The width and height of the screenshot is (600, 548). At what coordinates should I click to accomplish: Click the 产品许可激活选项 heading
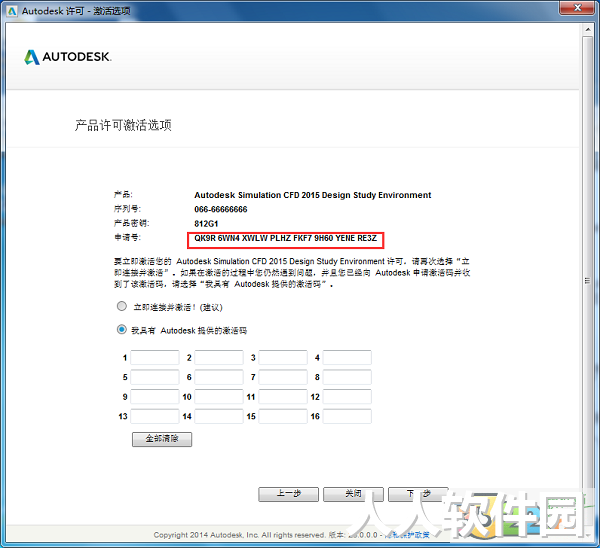[x=123, y=125]
